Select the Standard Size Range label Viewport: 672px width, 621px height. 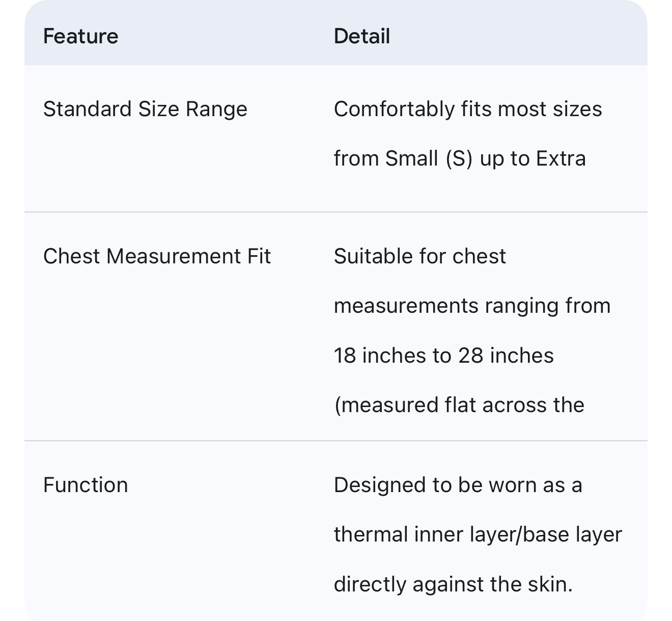pyautogui.click(x=145, y=109)
